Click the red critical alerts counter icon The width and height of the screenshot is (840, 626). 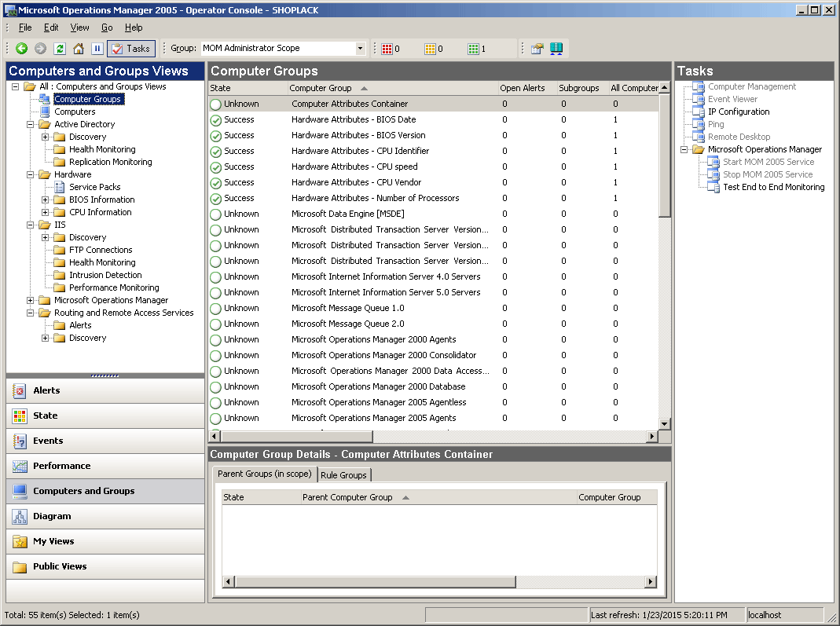[387, 49]
